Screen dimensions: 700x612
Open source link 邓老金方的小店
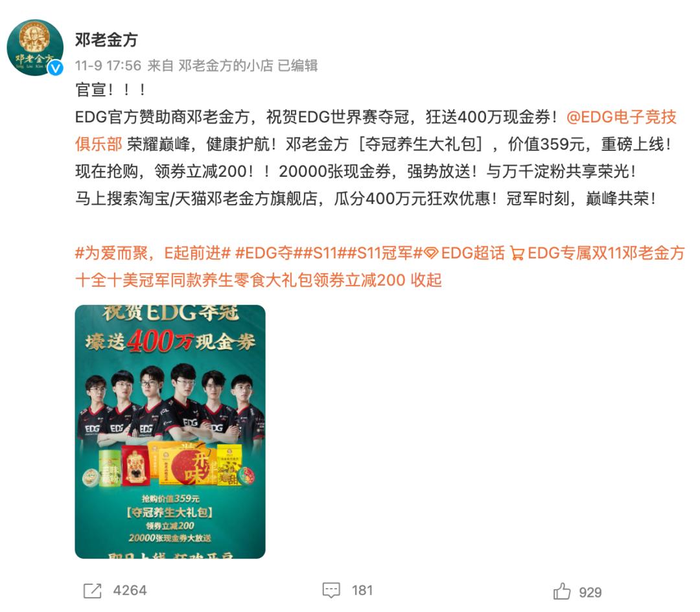[226, 65]
